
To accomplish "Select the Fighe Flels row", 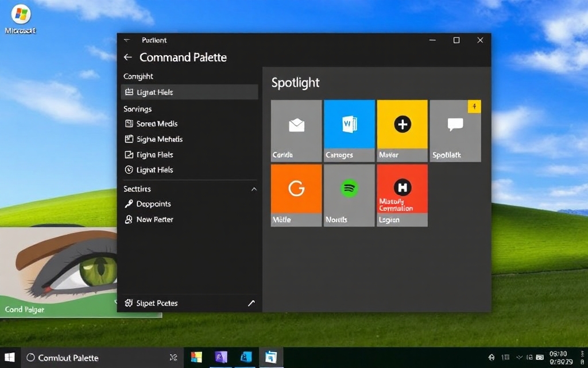I will tap(189, 154).
